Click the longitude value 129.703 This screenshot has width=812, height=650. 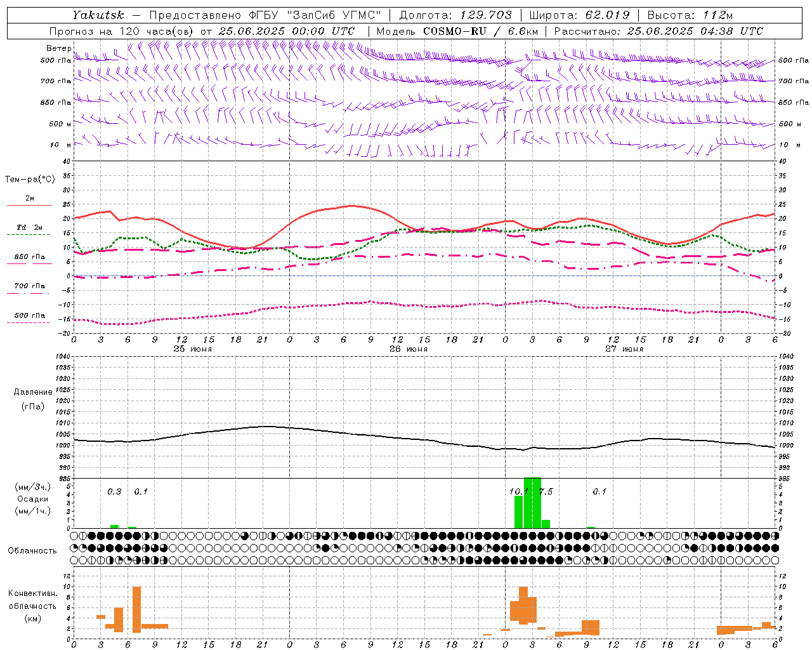click(x=485, y=15)
